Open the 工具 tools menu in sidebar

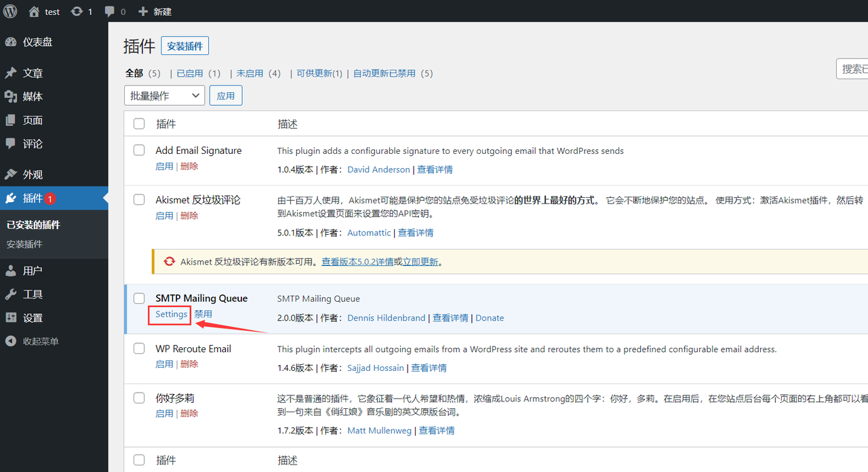[x=33, y=294]
